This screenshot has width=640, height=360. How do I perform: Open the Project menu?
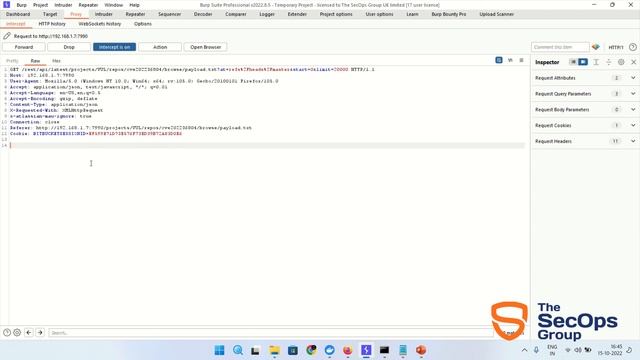(x=40, y=5)
